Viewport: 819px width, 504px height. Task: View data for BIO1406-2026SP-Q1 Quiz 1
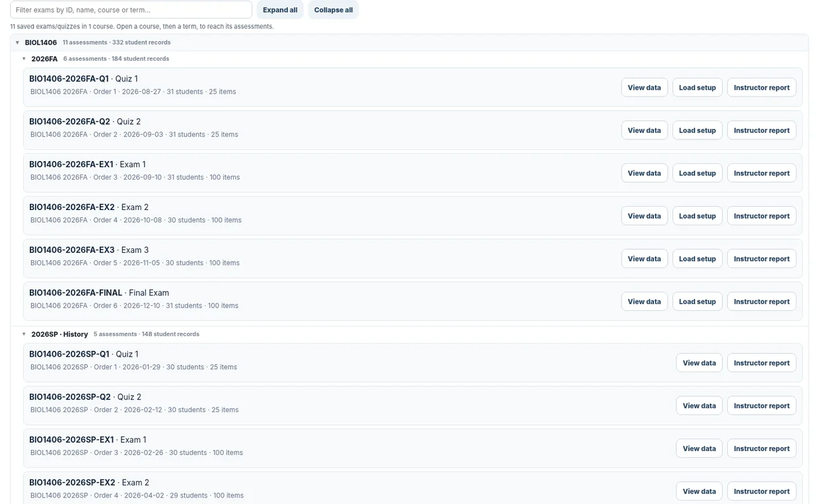(699, 363)
